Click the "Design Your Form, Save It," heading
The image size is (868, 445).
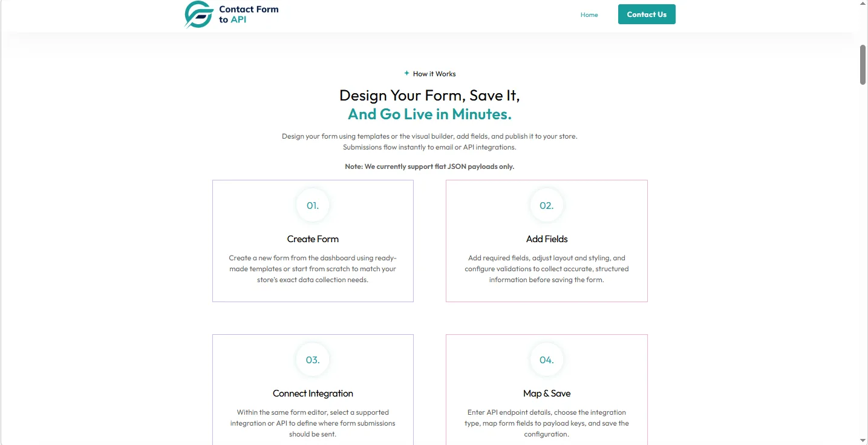[429, 95]
